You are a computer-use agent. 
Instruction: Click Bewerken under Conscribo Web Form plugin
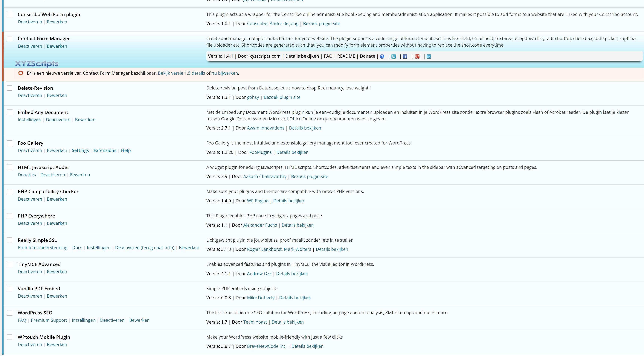[57, 22]
